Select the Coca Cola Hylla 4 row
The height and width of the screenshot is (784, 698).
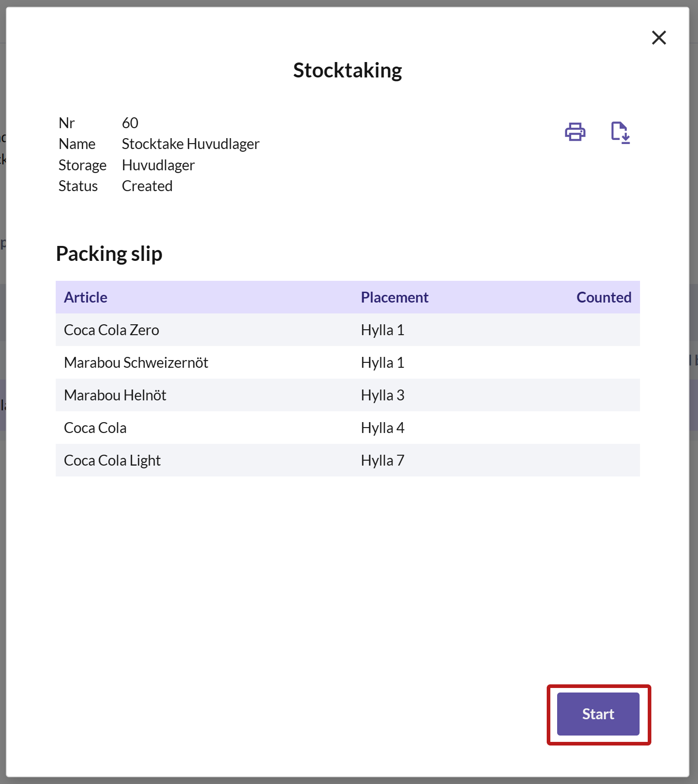[348, 428]
